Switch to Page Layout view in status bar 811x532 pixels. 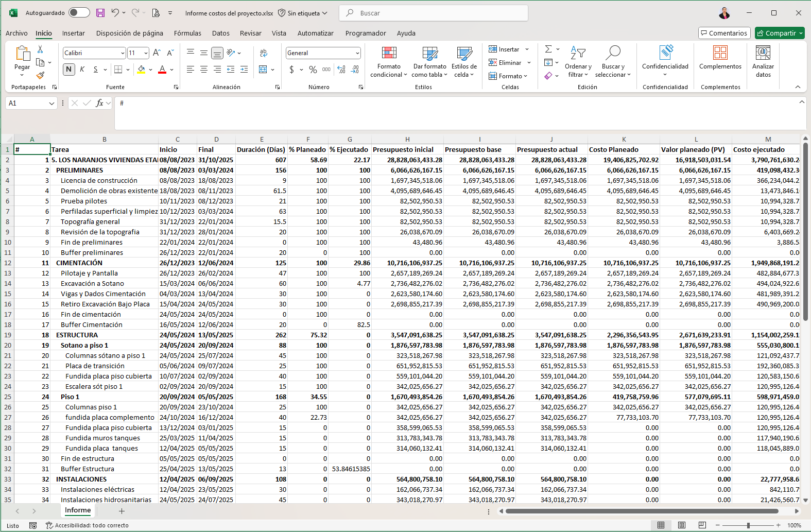[682, 525]
